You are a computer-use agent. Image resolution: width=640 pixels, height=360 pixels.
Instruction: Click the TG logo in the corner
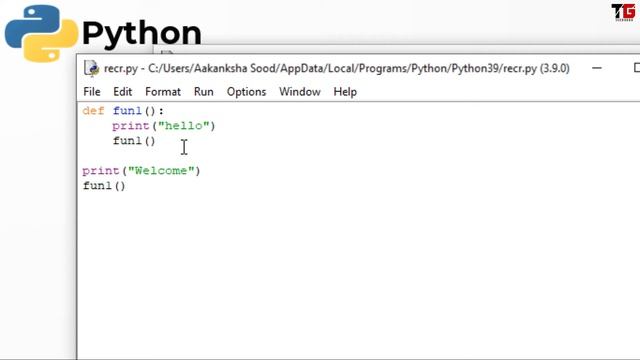pos(623,12)
